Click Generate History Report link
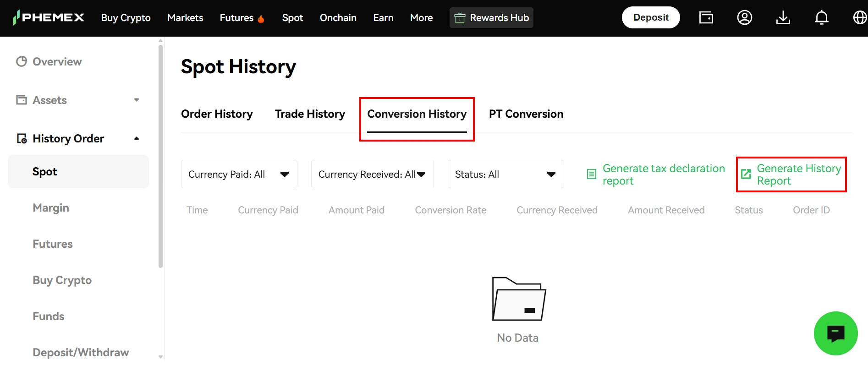 point(791,174)
